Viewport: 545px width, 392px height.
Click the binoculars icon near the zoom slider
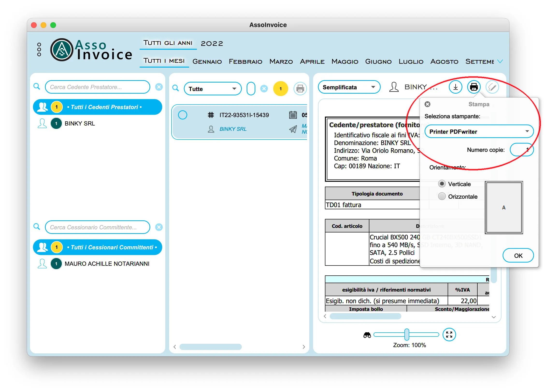click(368, 335)
